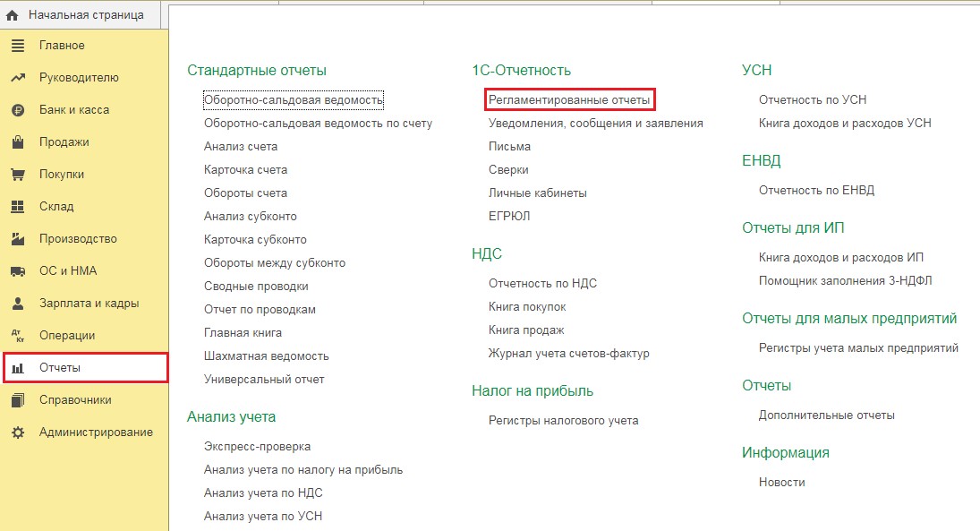980x531 pixels.
Task: Click the ОС и НМА truck icon
Action: click(18, 270)
